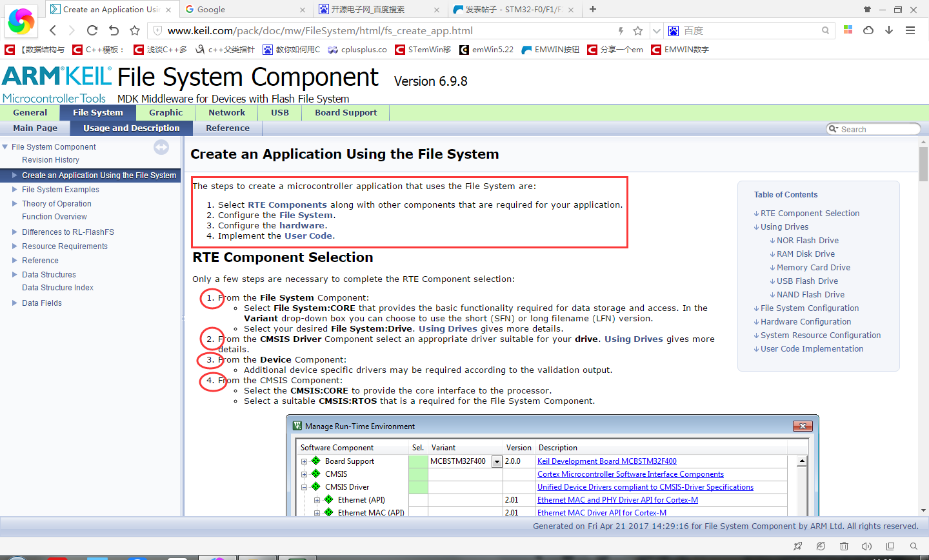Switch to the Graphic tab
This screenshot has height=560, width=929.
[x=166, y=113]
